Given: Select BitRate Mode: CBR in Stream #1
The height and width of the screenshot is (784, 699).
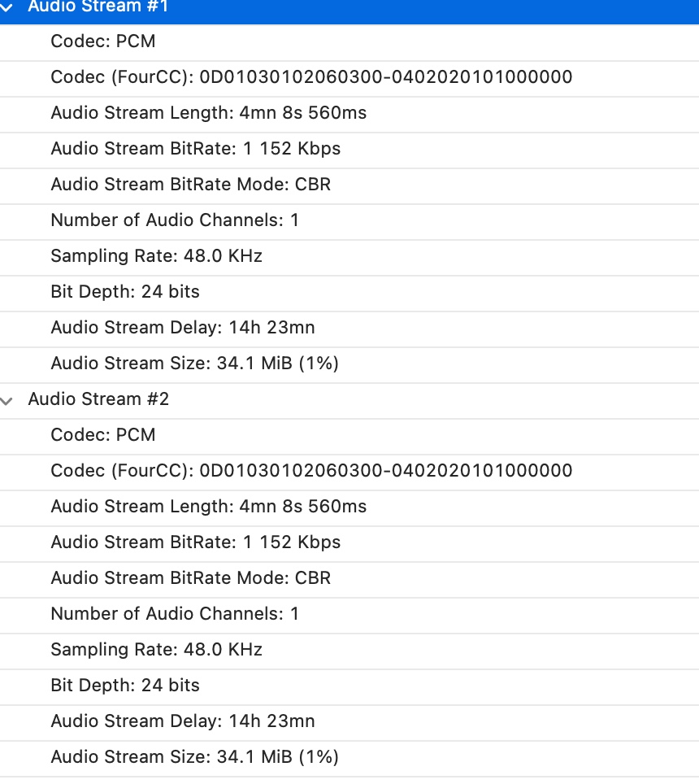Looking at the screenshot, I should coord(191,185).
